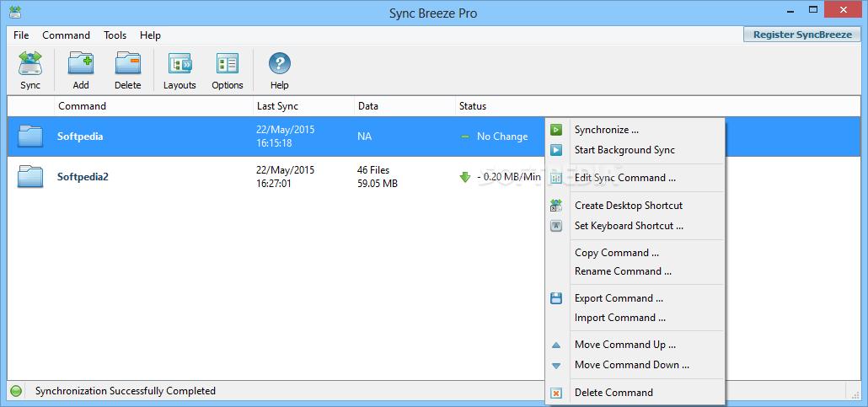Viewport: 868px width, 407px height.
Task: Sort by the Last Sync column header
Action: tap(304, 106)
